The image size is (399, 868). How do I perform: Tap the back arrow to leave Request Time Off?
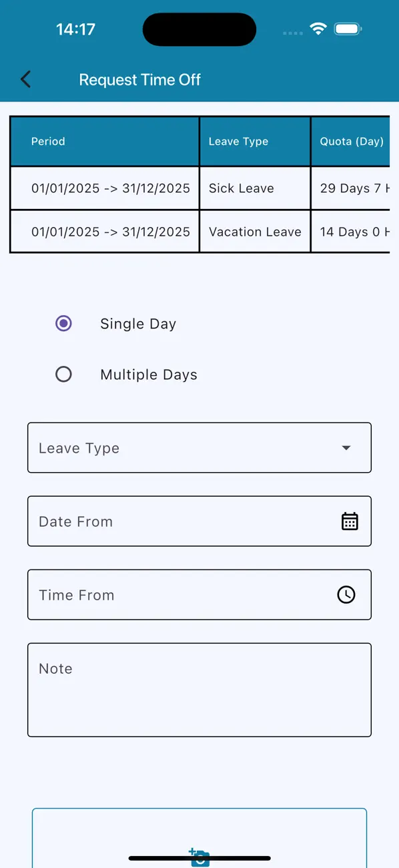(x=25, y=79)
